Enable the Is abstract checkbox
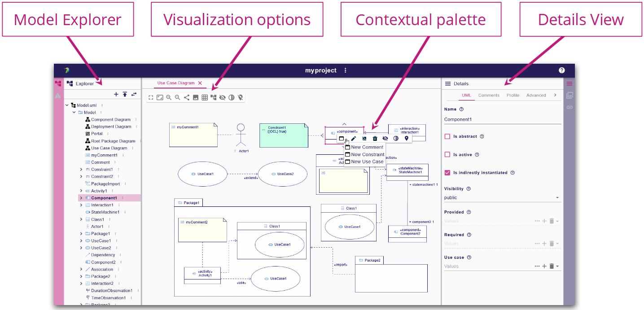644x310 pixels. tap(447, 136)
